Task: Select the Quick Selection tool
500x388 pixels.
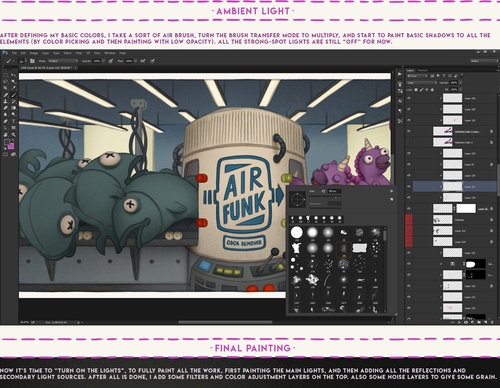Action: click(13, 81)
